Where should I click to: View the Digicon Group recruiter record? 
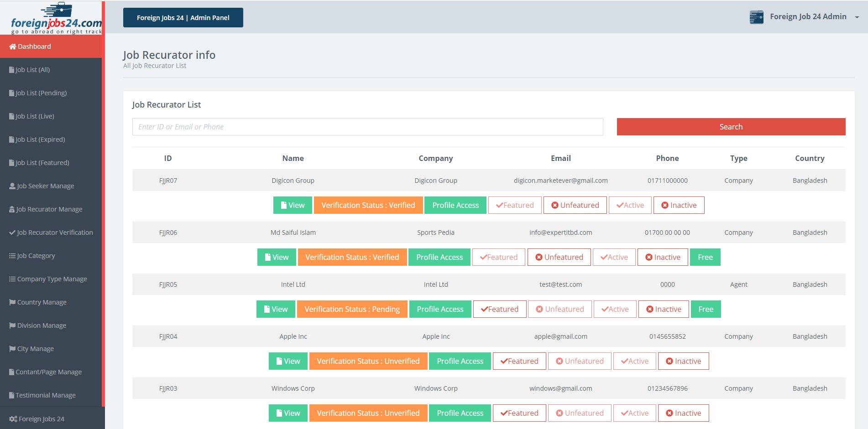click(x=293, y=205)
